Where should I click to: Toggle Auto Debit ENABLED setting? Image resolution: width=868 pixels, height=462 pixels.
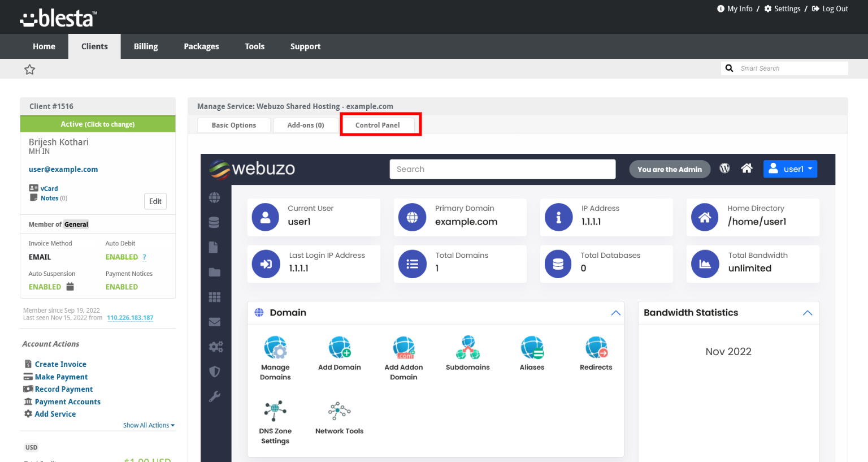point(121,257)
